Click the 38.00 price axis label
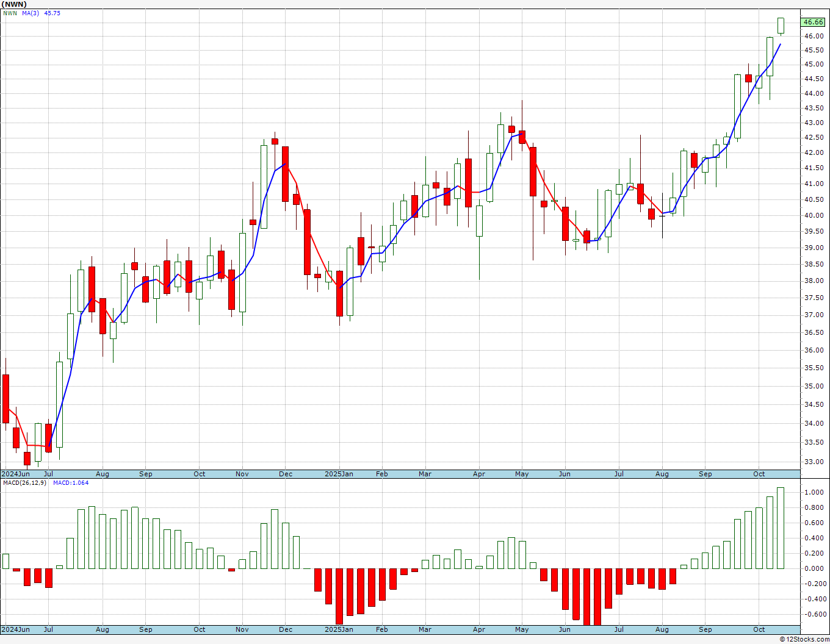The image size is (830, 644). (x=814, y=281)
